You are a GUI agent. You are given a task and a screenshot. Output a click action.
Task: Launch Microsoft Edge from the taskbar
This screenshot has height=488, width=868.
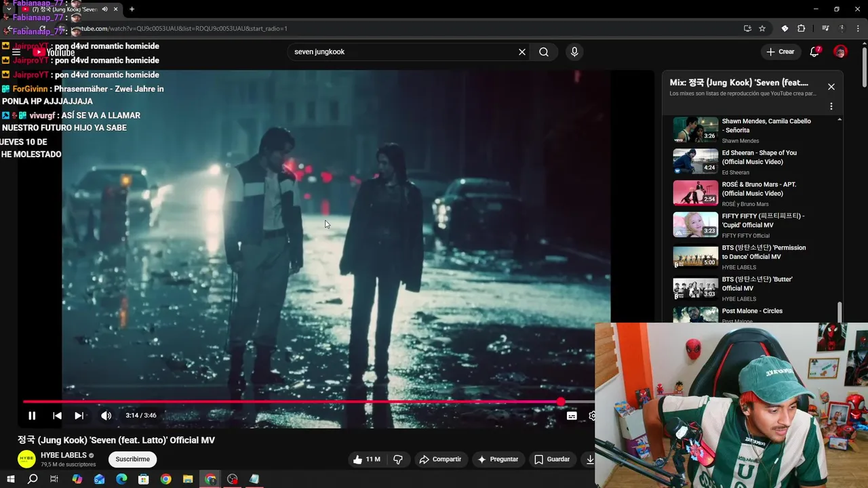pos(121,479)
